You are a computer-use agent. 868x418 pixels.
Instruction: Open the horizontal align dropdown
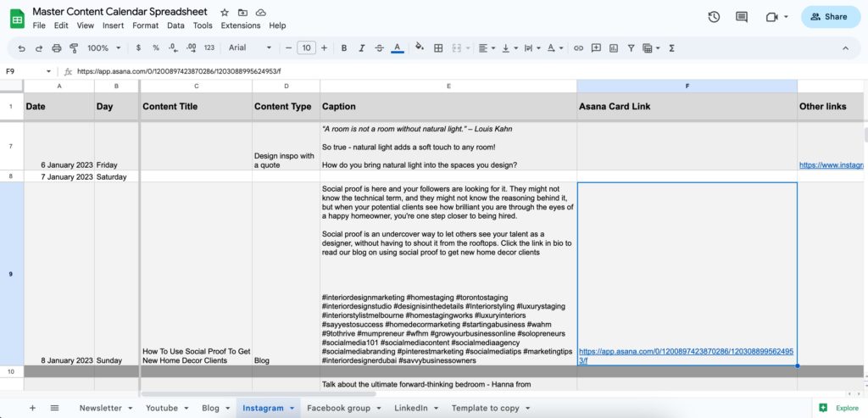click(487, 48)
